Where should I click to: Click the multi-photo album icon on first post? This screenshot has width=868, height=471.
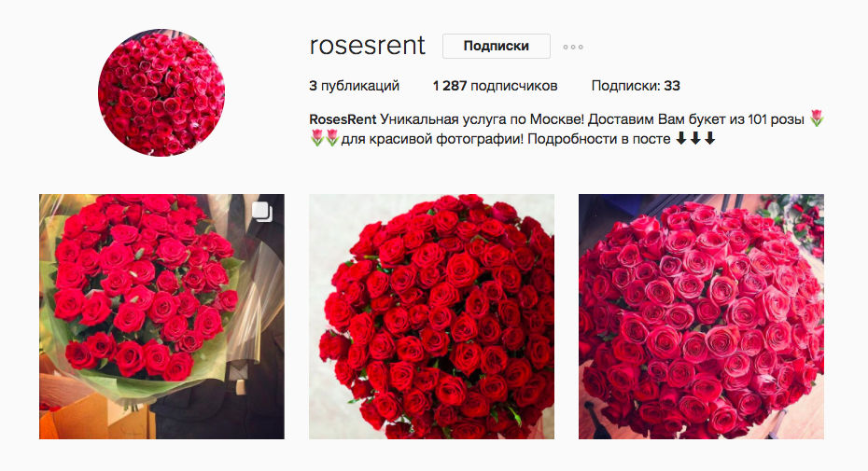tap(262, 212)
